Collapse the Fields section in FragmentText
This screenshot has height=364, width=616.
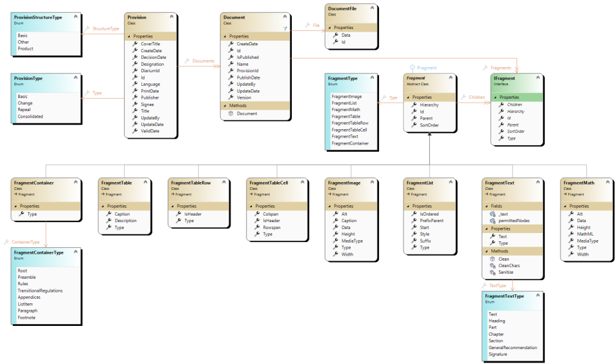pyautogui.click(x=487, y=206)
